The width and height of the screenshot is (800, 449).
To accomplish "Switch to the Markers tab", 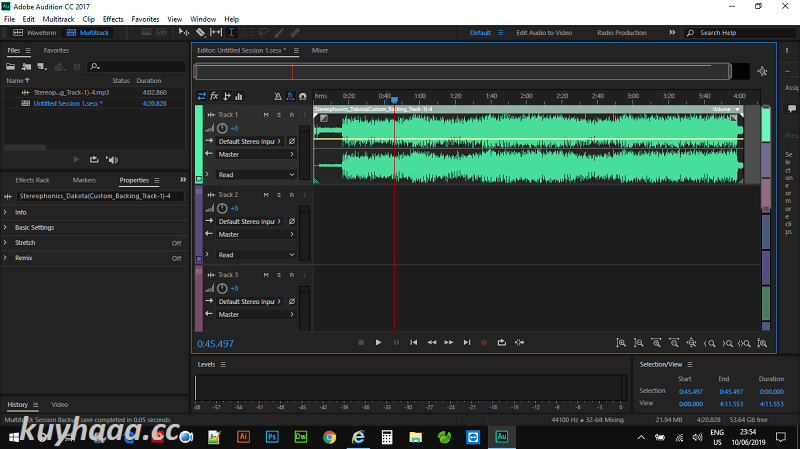I will pos(84,180).
